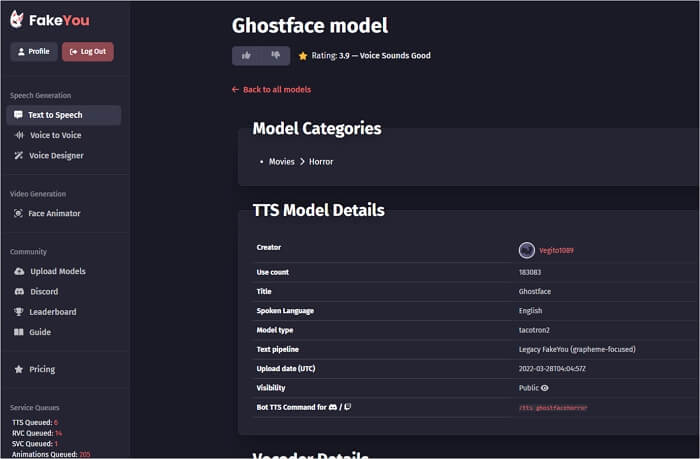This screenshot has width=700, height=459.
Task: Click the Discord logo icon in sidebar
Action: click(19, 292)
